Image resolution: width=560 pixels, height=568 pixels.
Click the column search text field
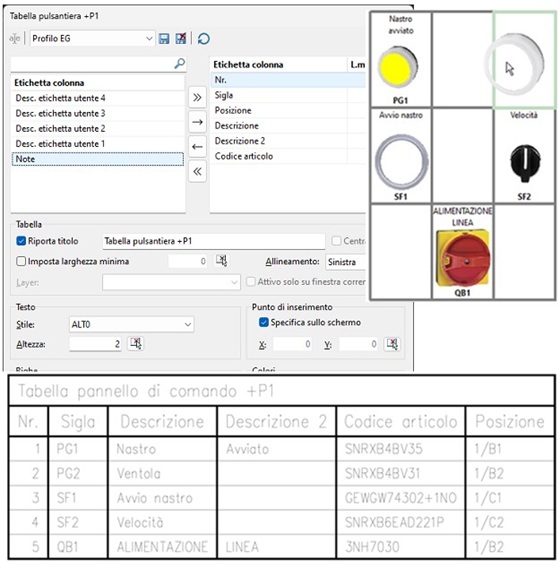point(93,64)
